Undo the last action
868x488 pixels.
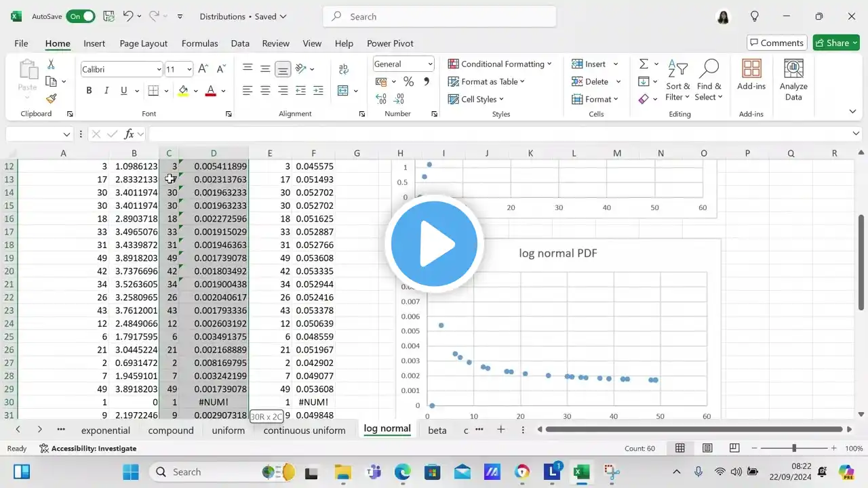click(x=127, y=16)
